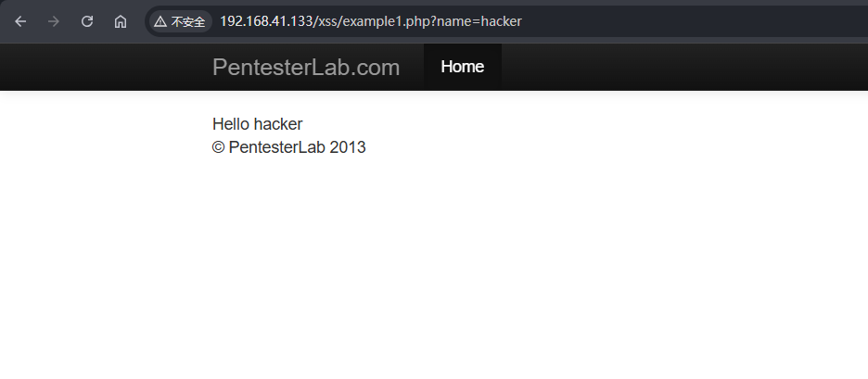This screenshot has height=379, width=868.
Task: Click empty address bar space after URL
Action: click(696, 21)
